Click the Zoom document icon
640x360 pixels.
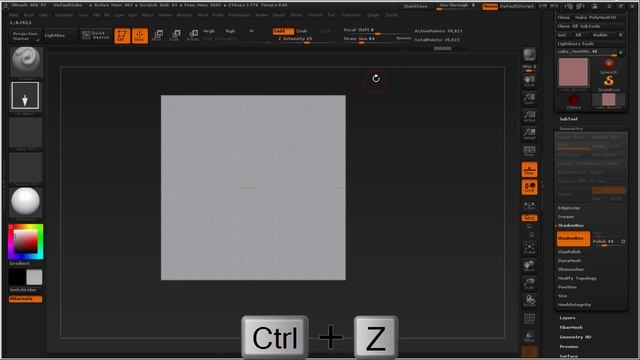click(529, 98)
